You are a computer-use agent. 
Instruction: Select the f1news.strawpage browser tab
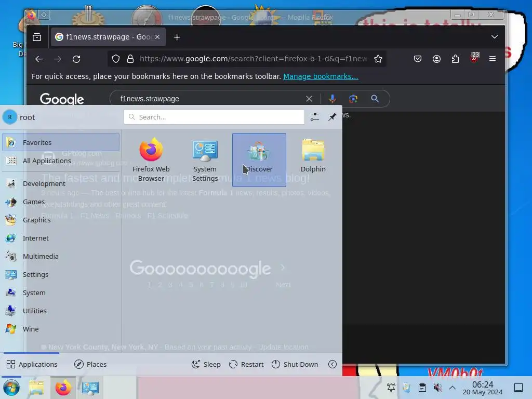[x=108, y=37]
